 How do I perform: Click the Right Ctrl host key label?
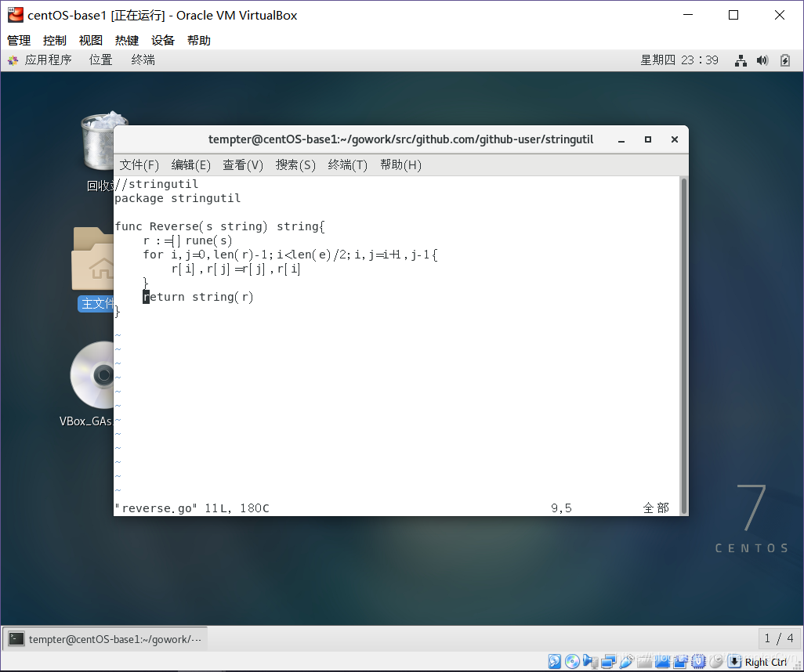(766, 663)
